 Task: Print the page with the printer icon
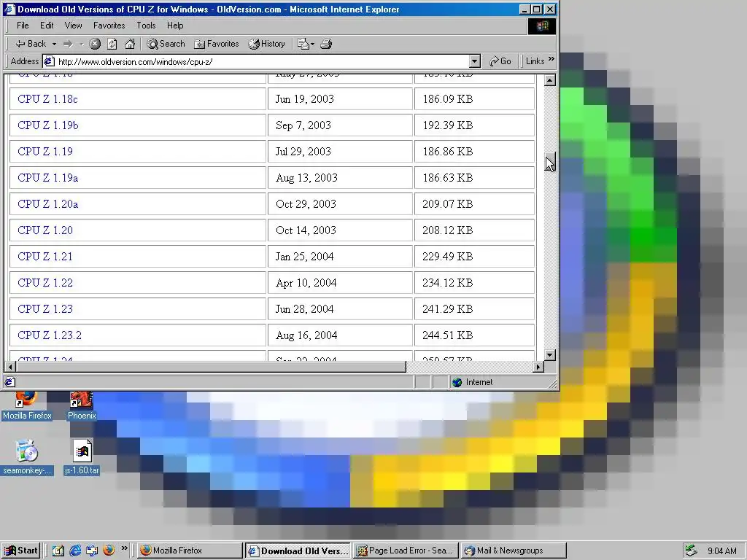pos(326,44)
